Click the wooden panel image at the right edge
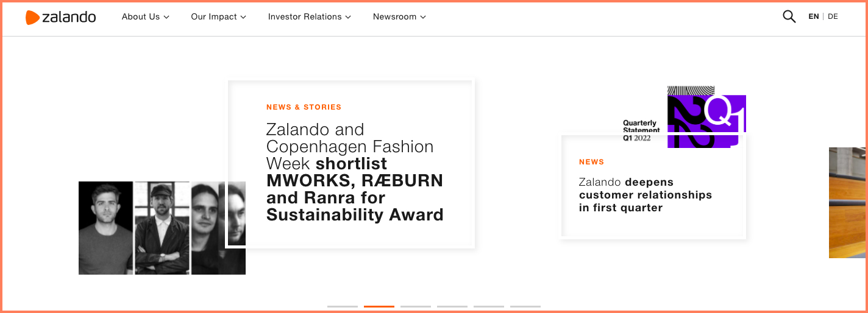The height and width of the screenshot is (313, 868). tap(847, 203)
